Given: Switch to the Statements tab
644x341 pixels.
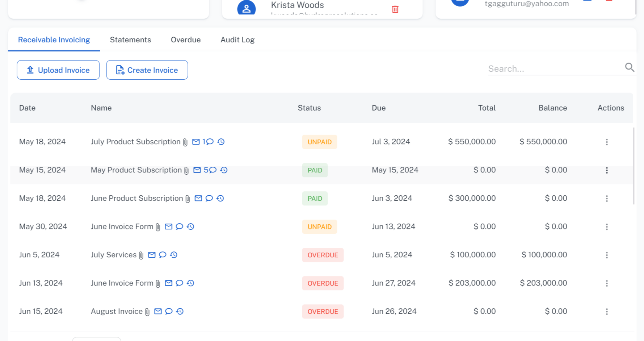Looking at the screenshot, I should click(x=130, y=40).
